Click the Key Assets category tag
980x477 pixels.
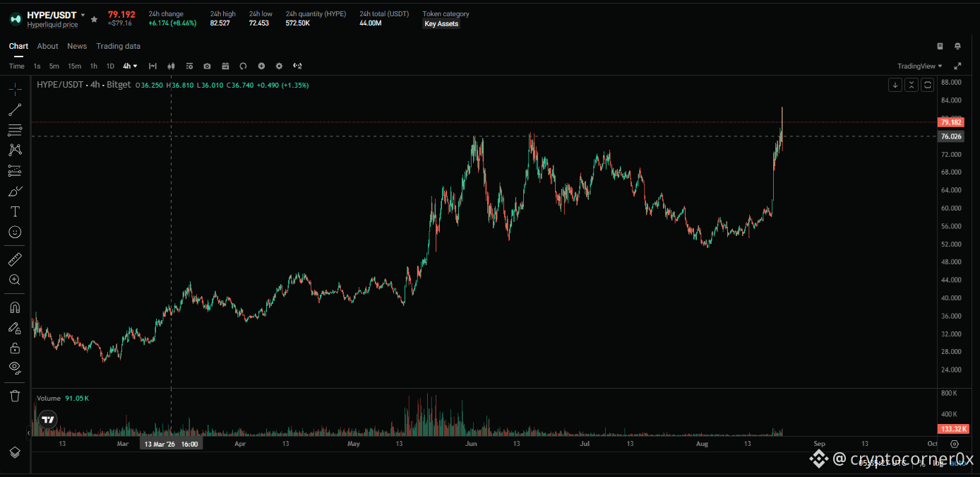[441, 24]
